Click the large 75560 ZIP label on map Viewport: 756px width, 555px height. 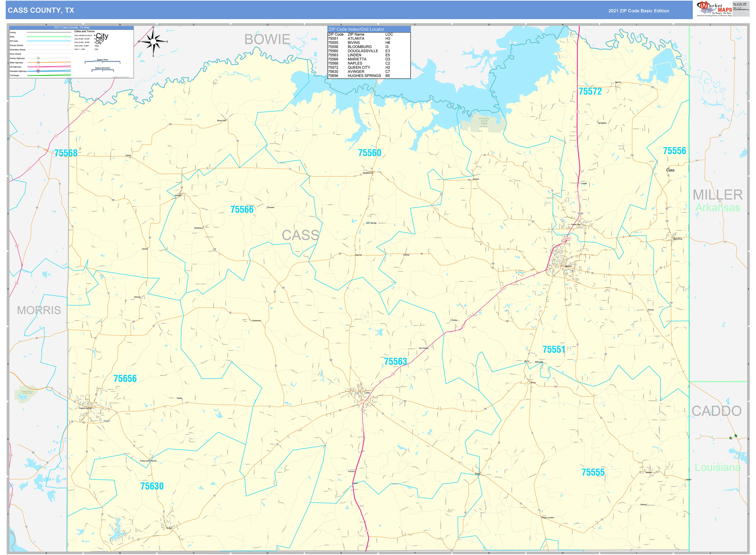point(370,153)
